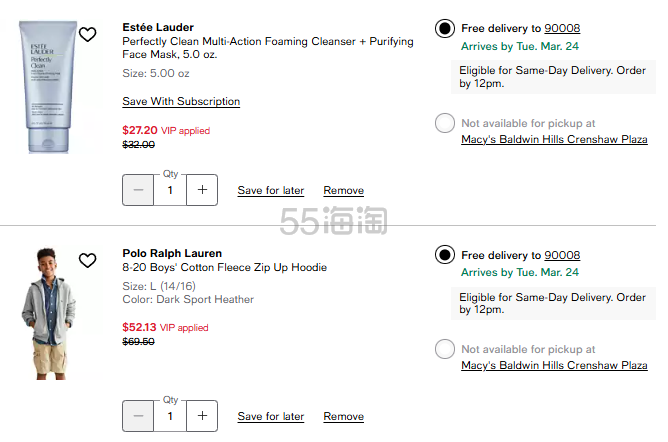Increase quantity of Estée Lauder cleanser

[202, 190]
